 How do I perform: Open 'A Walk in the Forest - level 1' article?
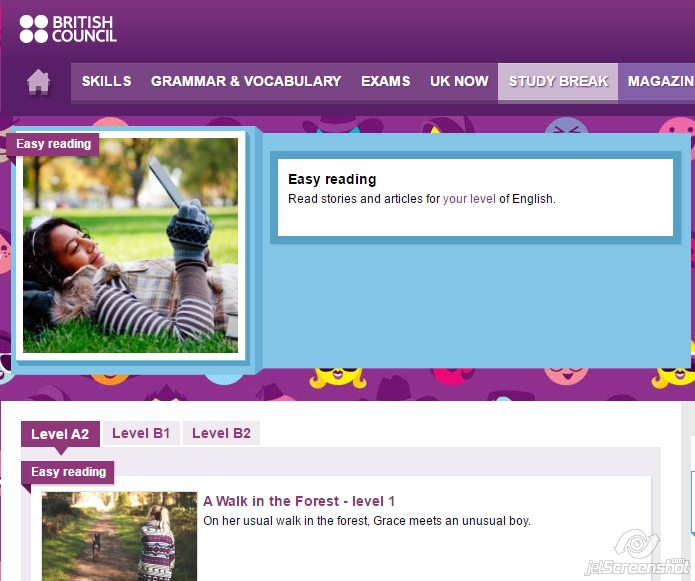click(x=299, y=501)
